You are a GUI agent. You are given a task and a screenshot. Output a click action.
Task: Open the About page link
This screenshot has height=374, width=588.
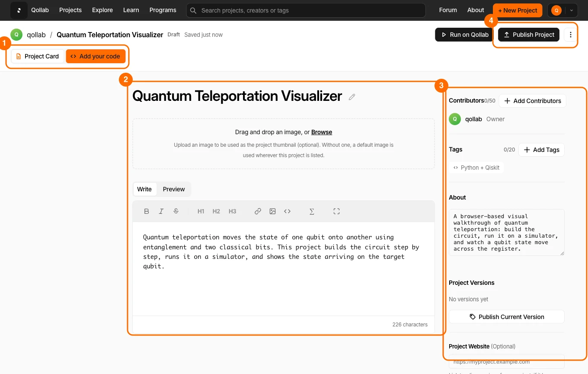point(476,10)
